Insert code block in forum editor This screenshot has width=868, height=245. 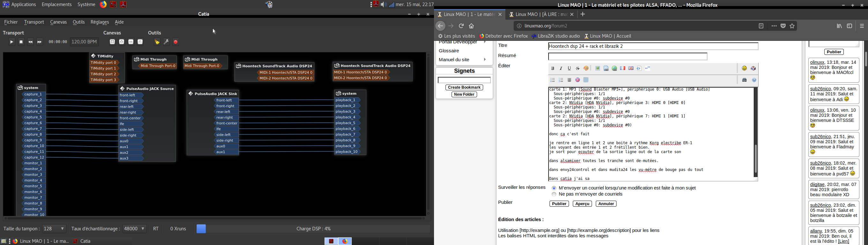640,68
